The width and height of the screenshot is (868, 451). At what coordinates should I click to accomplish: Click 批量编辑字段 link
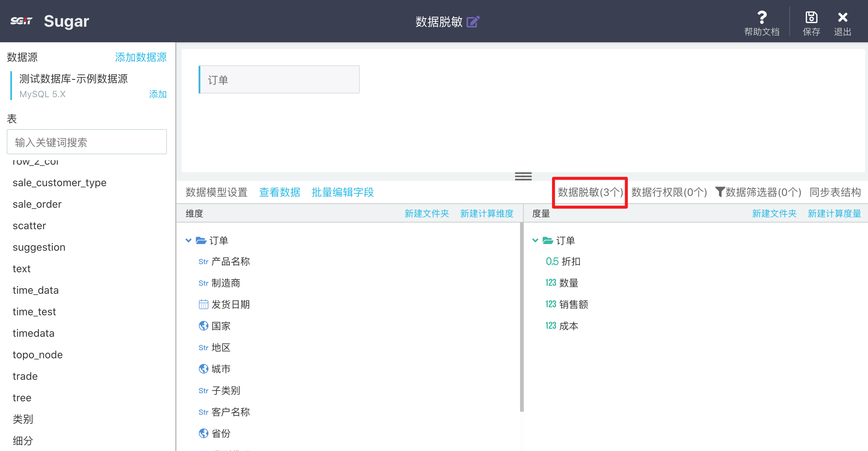[343, 192]
